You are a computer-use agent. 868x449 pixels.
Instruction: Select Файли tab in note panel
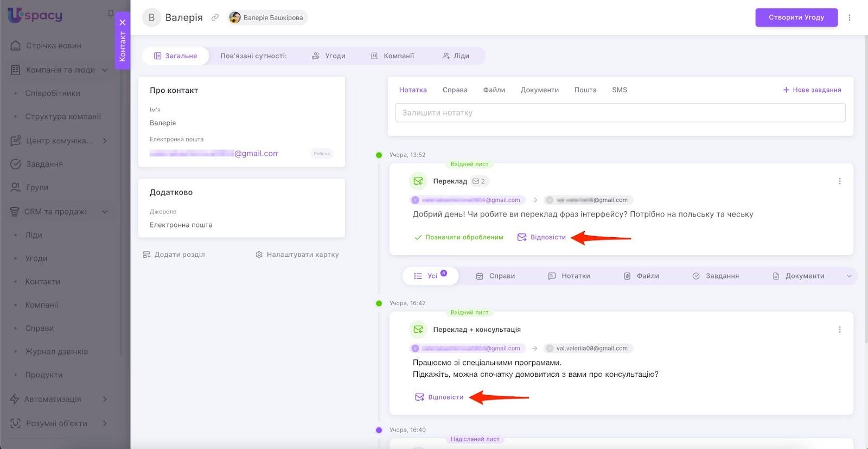pos(494,90)
